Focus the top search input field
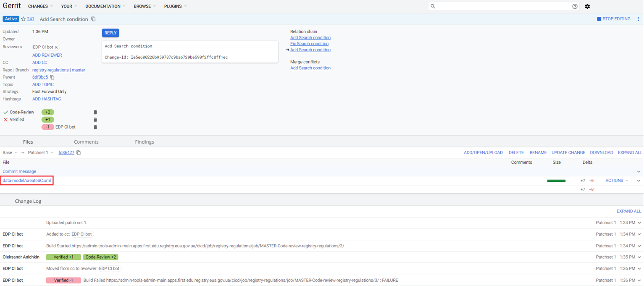This screenshot has height=286, width=644. pos(503,6)
